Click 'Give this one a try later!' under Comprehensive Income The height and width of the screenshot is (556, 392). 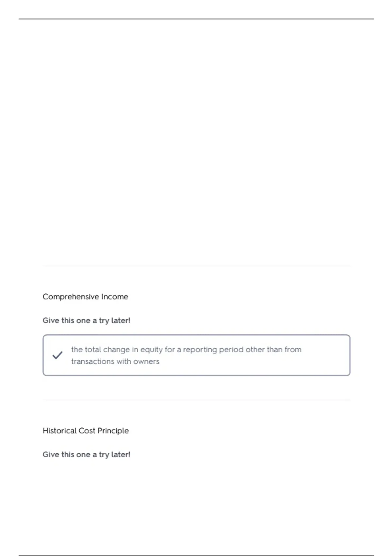pyautogui.click(x=87, y=321)
